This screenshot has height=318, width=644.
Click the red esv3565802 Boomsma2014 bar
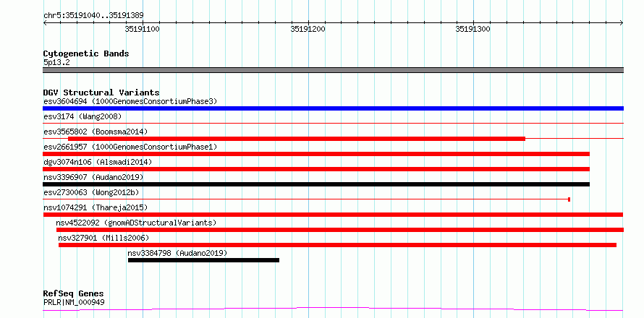(x=297, y=139)
